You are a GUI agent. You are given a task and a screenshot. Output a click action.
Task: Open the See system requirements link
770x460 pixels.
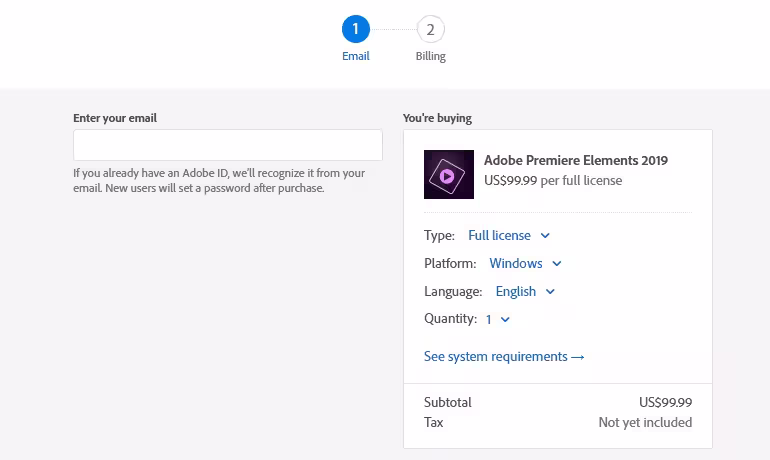496,356
